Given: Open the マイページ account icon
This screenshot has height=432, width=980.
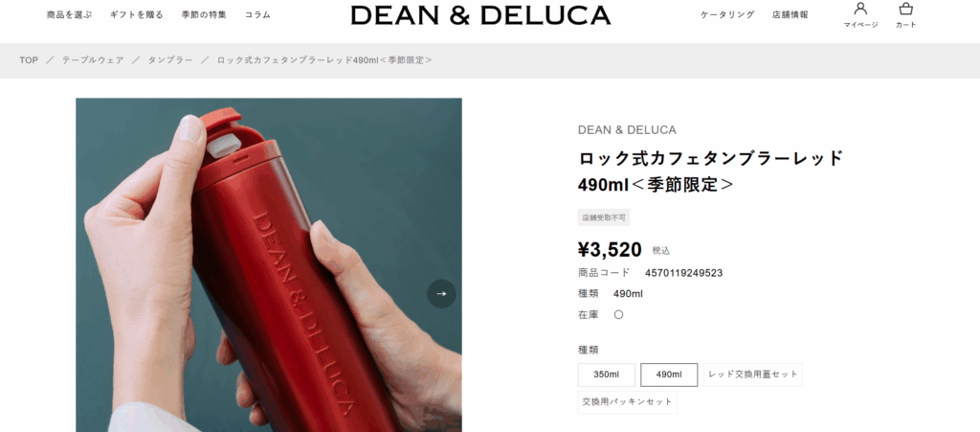Looking at the screenshot, I should coord(860,15).
